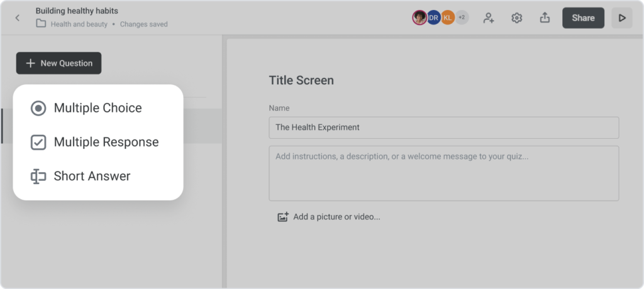
Task: Click the export upload icon
Action: click(x=545, y=18)
